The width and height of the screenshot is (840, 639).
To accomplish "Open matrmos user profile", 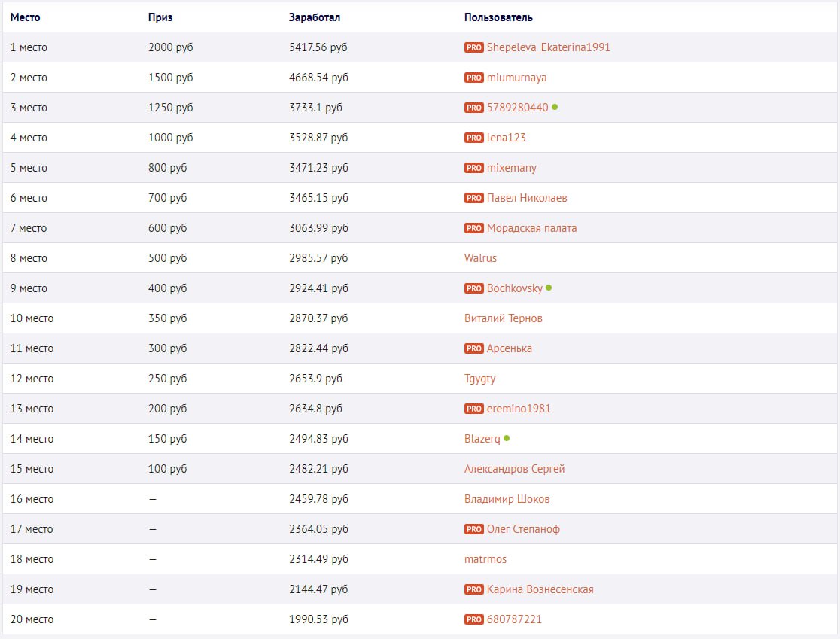I will point(485,559).
